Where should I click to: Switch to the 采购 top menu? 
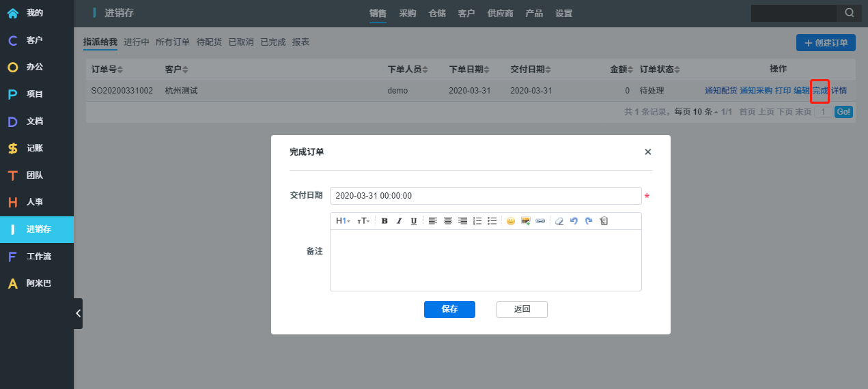pyautogui.click(x=408, y=13)
